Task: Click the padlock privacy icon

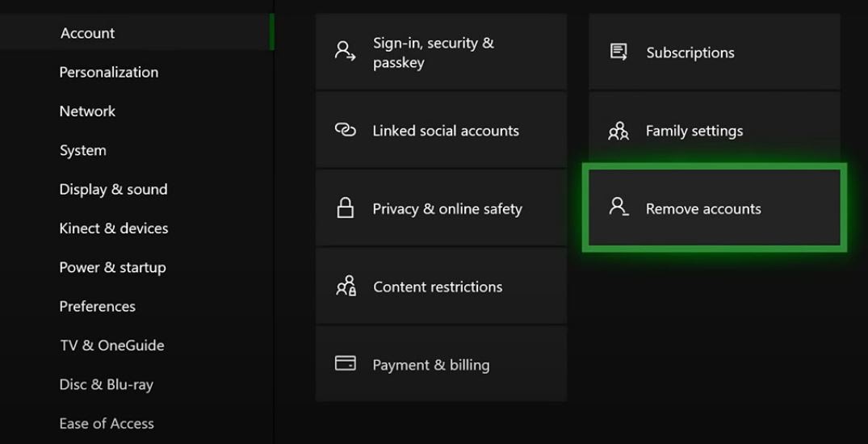Action: (346, 208)
